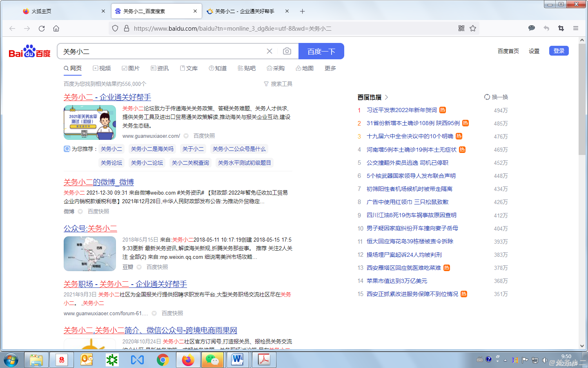Open result 关务职场 - 关务小二

(125, 284)
